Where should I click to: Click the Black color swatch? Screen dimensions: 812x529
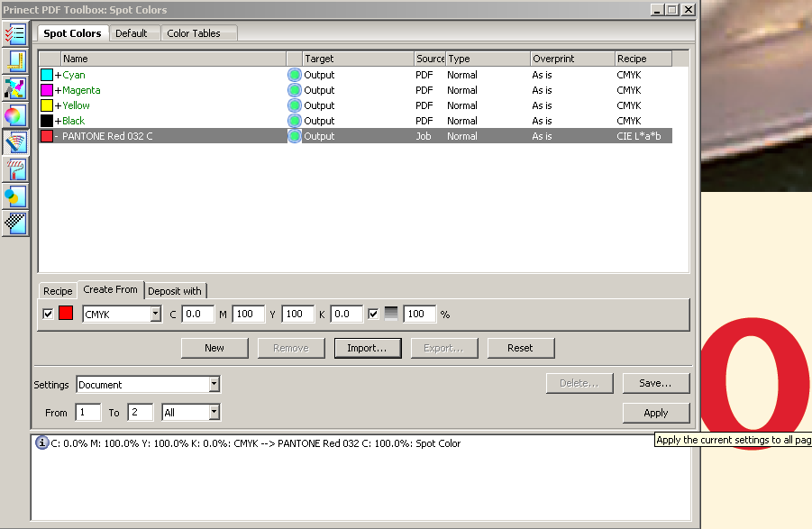click(47, 121)
